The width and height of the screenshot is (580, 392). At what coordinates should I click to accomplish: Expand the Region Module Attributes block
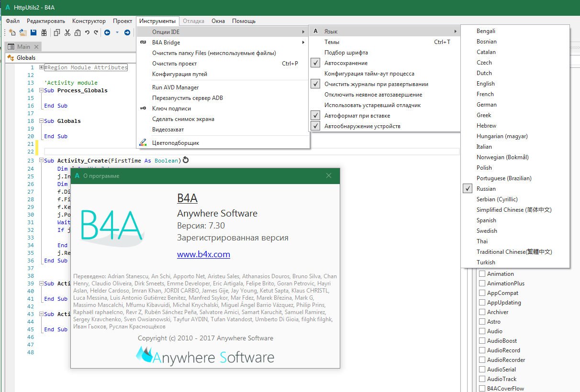coord(41,67)
